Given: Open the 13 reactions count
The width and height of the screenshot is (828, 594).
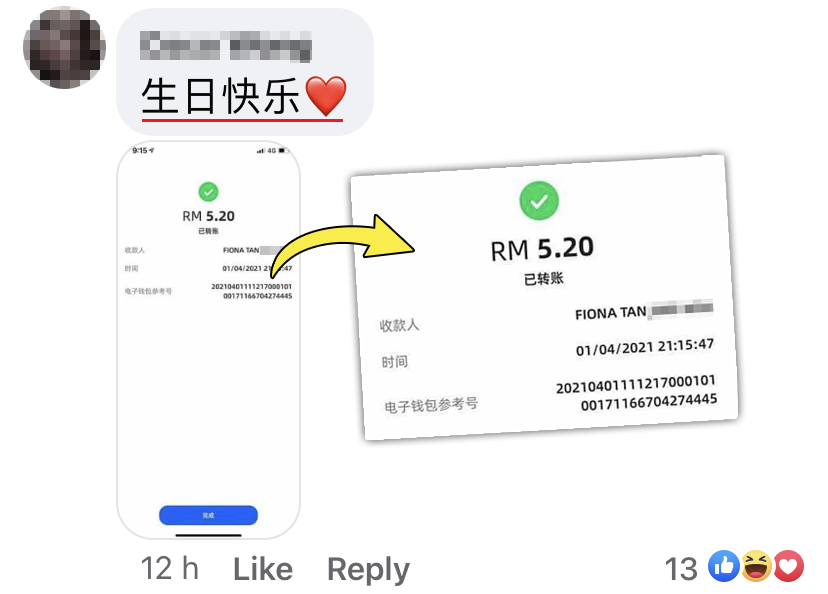Looking at the screenshot, I should pyautogui.click(x=681, y=569).
